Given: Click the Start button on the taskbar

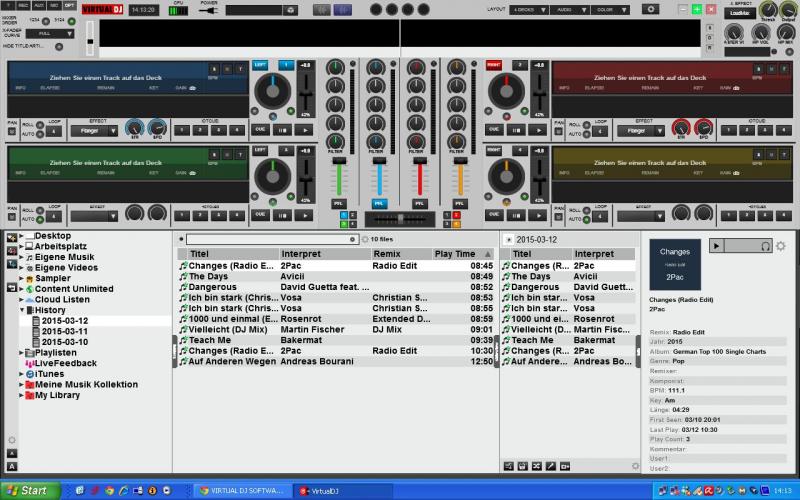Looking at the screenshot, I should point(31,491).
